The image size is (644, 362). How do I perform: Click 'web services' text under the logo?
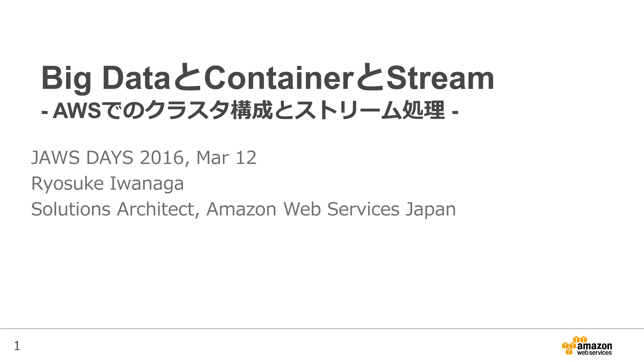point(594,353)
